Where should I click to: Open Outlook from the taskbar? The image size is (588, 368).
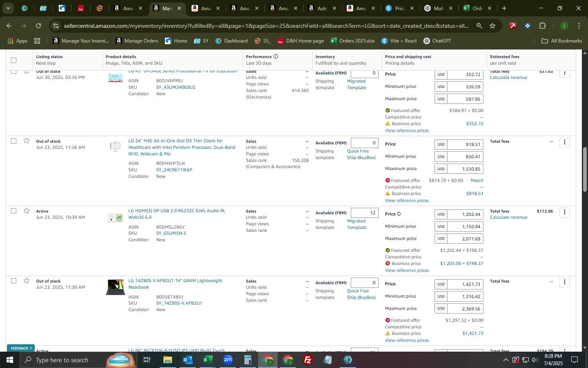coord(187,360)
